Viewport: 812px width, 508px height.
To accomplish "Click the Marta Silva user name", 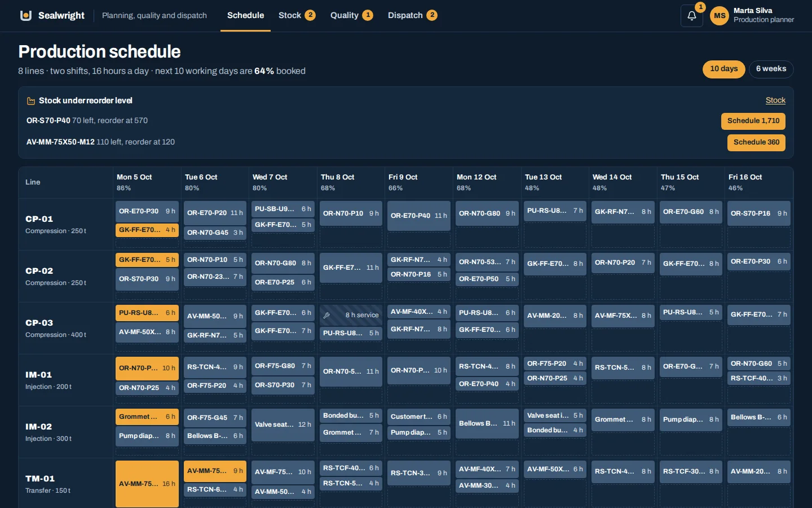I will [x=753, y=11].
